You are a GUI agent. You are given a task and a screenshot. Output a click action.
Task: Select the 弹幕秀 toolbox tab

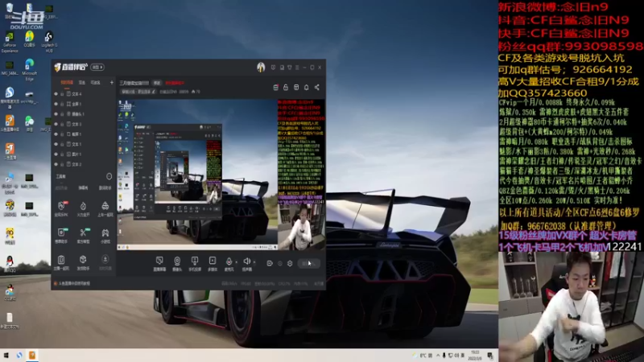click(84, 188)
